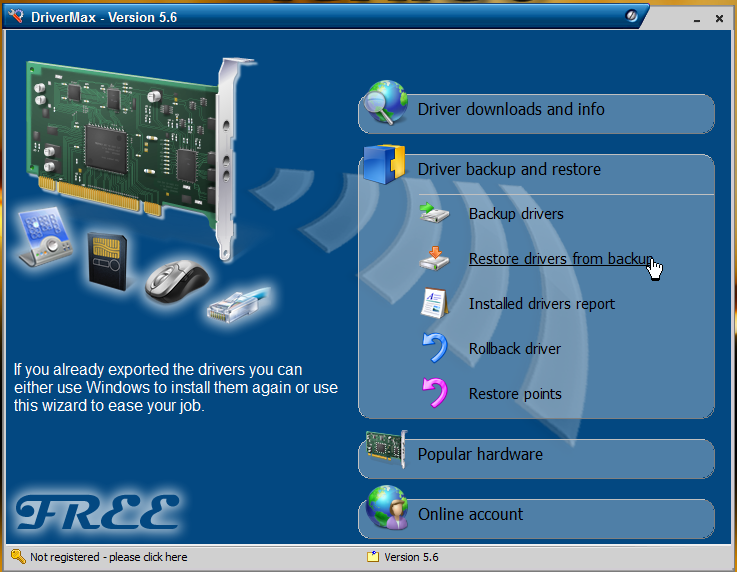Image resolution: width=737 pixels, height=572 pixels.
Task: Click the pink Restore points arrow icon
Action: pos(434,393)
